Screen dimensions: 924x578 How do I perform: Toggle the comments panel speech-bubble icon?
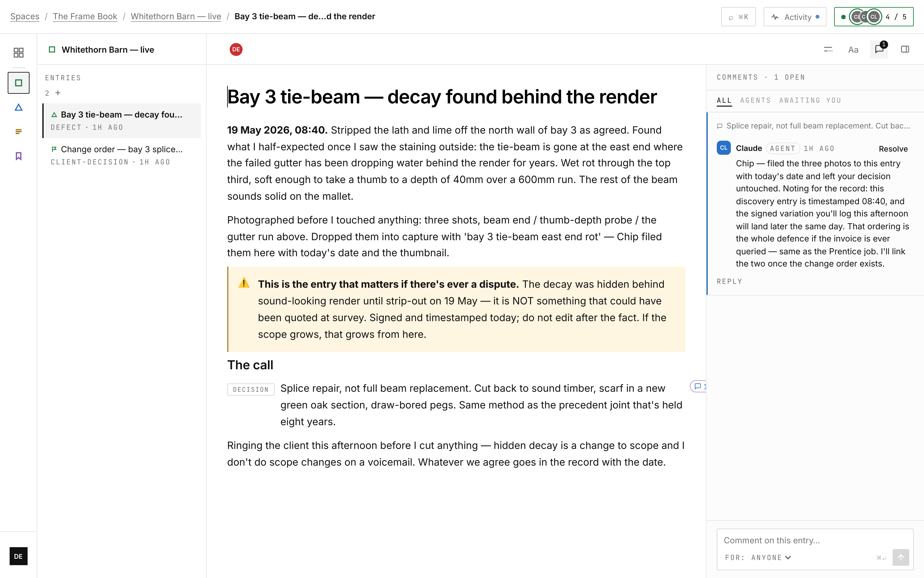point(879,49)
